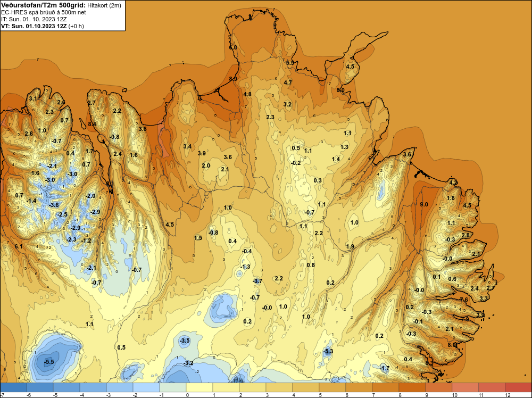
Task: Click the 7.9 temperature value on the map
Action: coord(465,319)
